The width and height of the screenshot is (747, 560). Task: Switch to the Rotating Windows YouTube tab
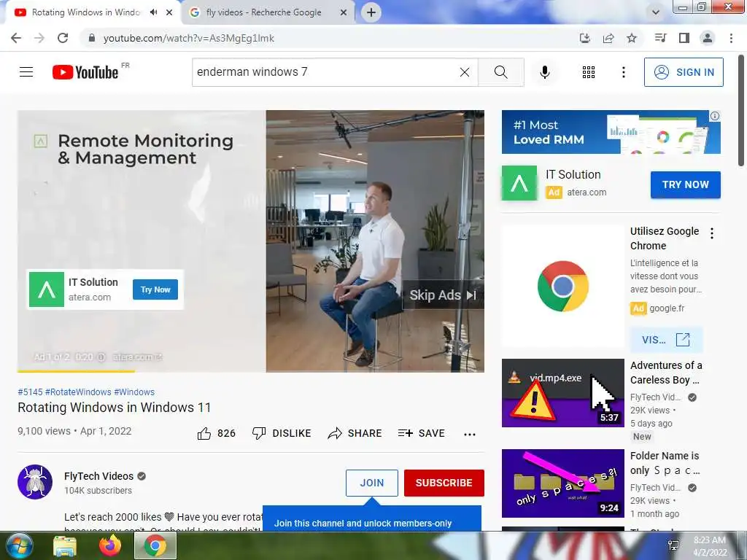[86, 12]
